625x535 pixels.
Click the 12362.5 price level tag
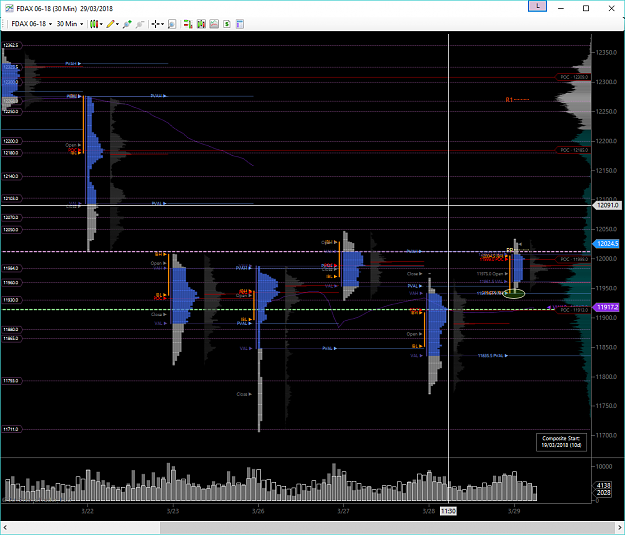pyautogui.click(x=11, y=45)
